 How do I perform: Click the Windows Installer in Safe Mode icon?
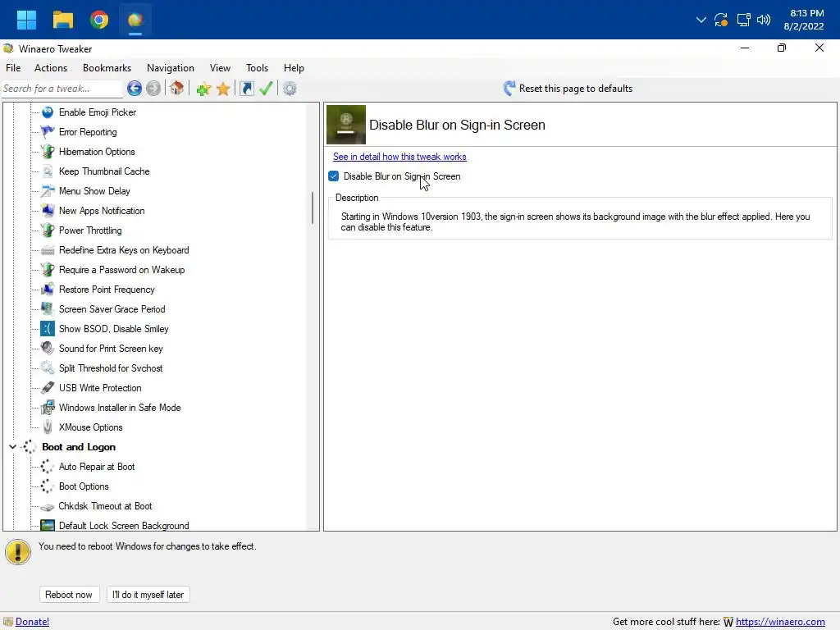pyautogui.click(x=48, y=408)
